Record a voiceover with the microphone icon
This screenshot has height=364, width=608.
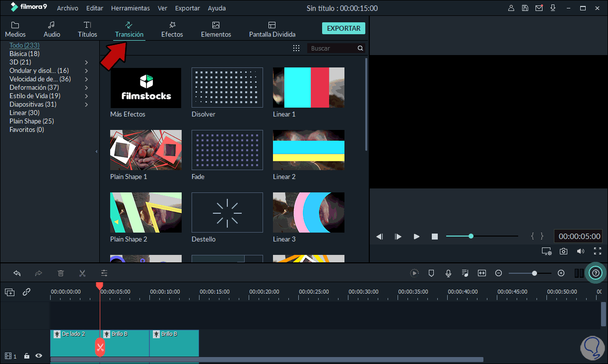point(448,273)
